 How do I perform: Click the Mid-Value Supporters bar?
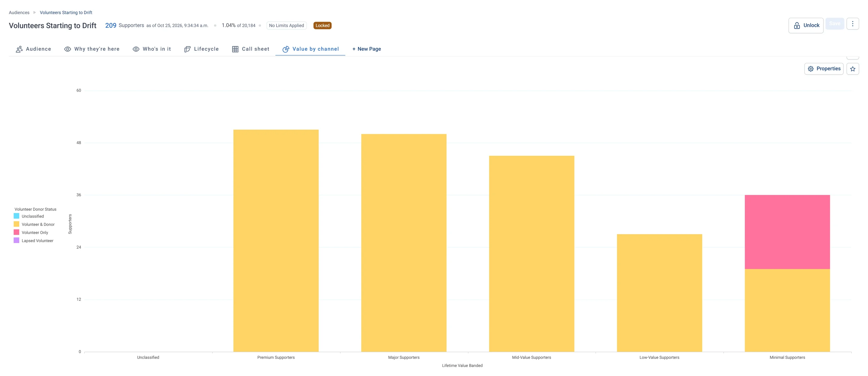pos(531,254)
